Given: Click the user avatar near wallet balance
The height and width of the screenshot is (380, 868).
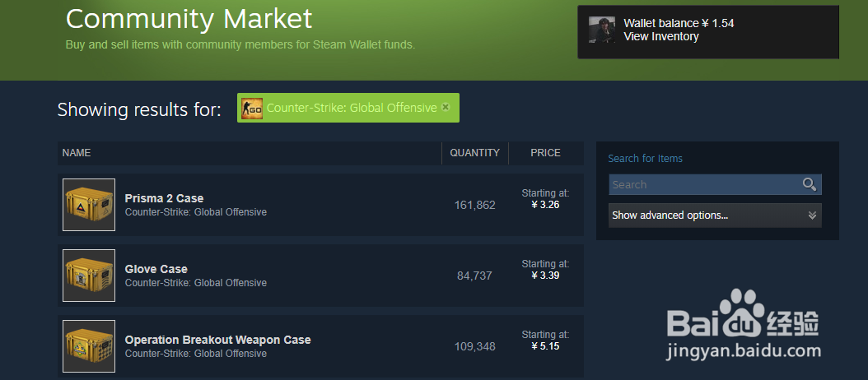Looking at the screenshot, I should pos(602,30).
